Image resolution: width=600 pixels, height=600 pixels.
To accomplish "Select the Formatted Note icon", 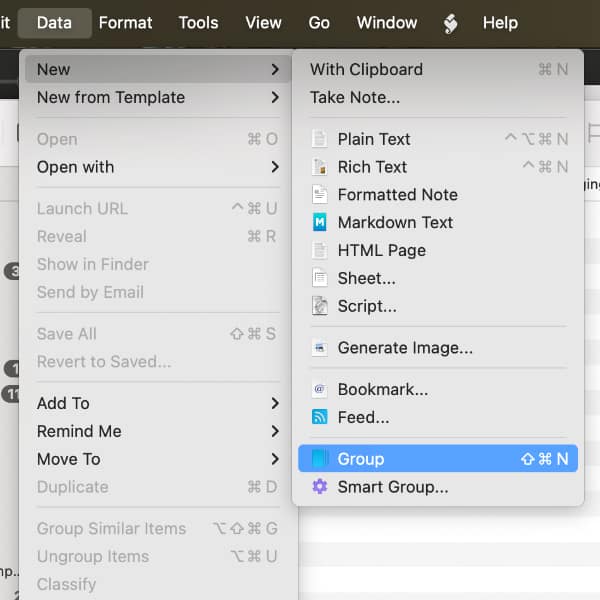I will (x=320, y=195).
